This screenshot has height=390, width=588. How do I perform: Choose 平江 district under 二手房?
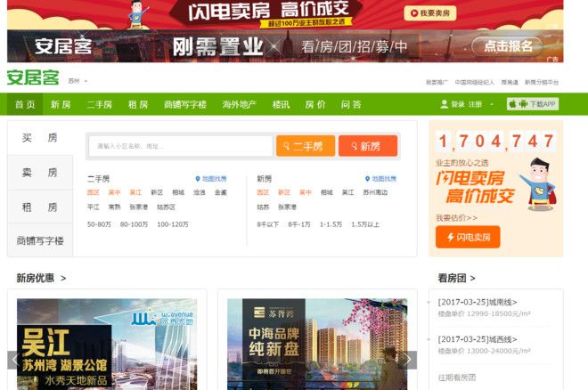(93, 207)
